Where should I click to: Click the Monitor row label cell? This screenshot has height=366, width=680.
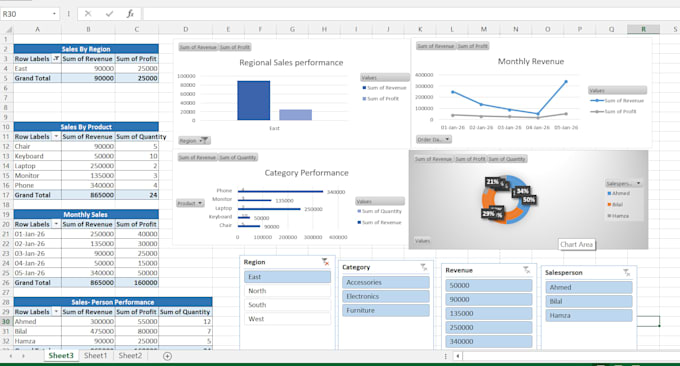pyautogui.click(x=37, y=176)
